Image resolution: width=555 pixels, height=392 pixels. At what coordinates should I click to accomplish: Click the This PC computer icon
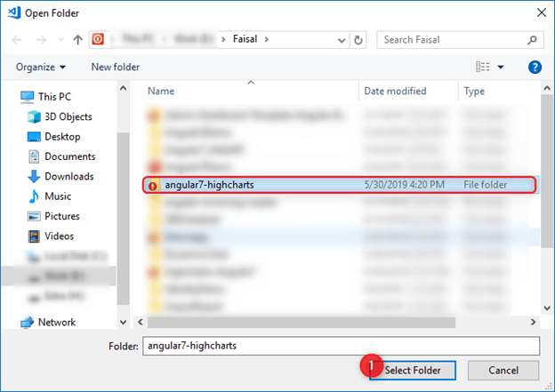[x=28, y=97]
